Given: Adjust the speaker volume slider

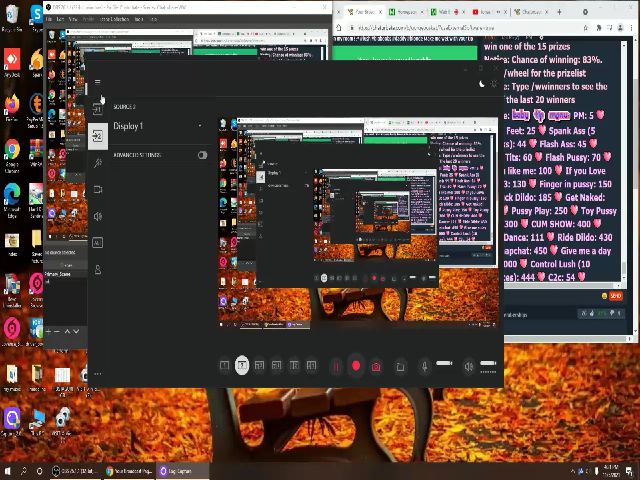Looking at the screenshot, I should (x=488, y=364).
